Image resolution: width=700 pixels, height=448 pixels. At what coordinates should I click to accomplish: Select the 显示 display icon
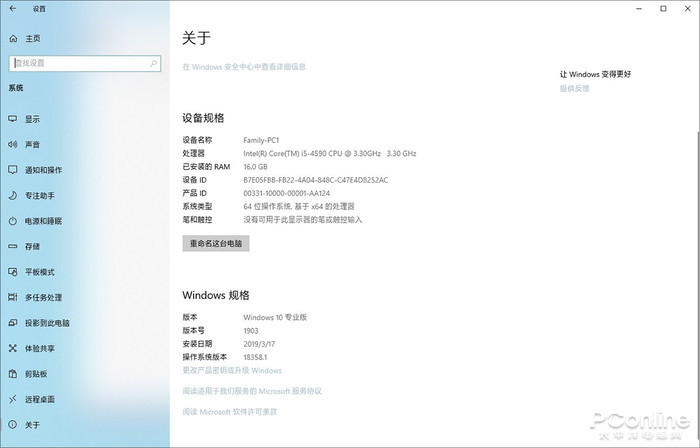click(x=12, y=119)
